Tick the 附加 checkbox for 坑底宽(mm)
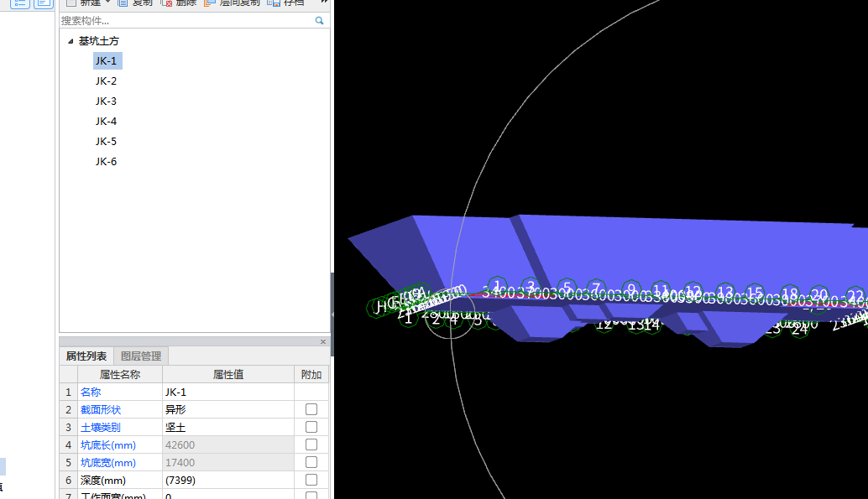This screenshot has width=868, height=499. (311, 462)
